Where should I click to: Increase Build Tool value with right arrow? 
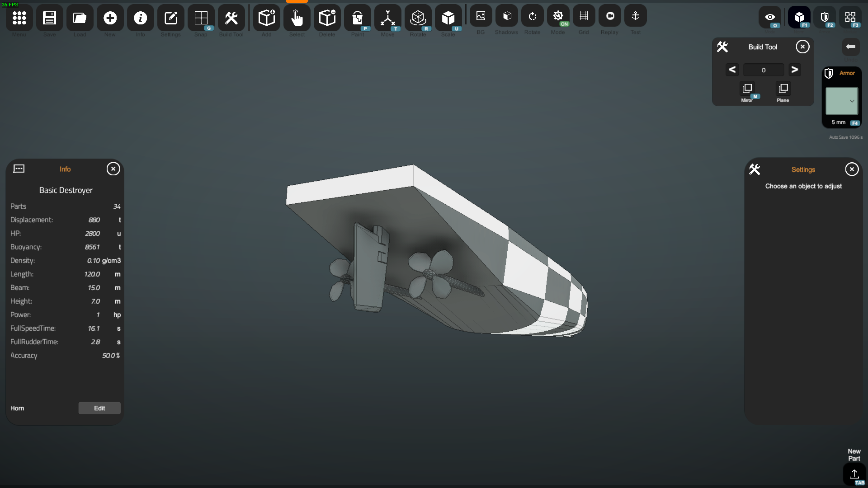(x=794, y=70)
